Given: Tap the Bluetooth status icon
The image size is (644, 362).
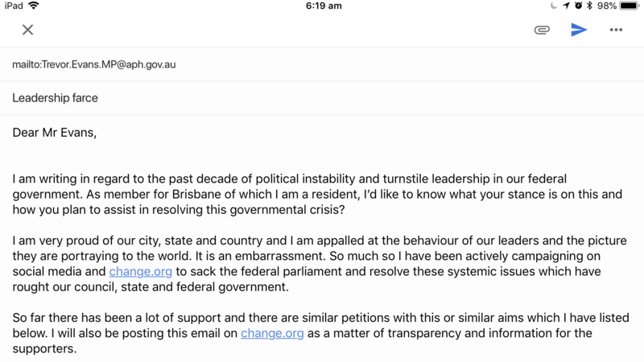Looking at the screenshot, I should coord(588,6).
